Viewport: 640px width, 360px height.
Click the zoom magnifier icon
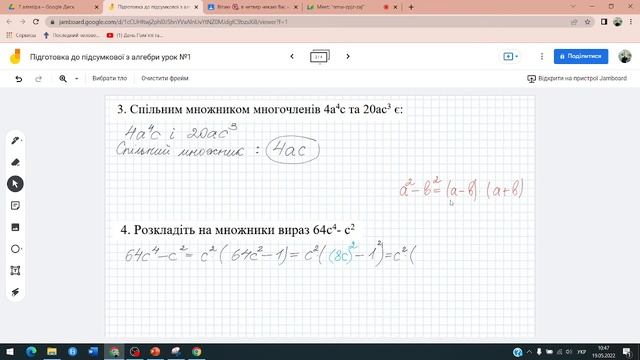tap(63, 78)
